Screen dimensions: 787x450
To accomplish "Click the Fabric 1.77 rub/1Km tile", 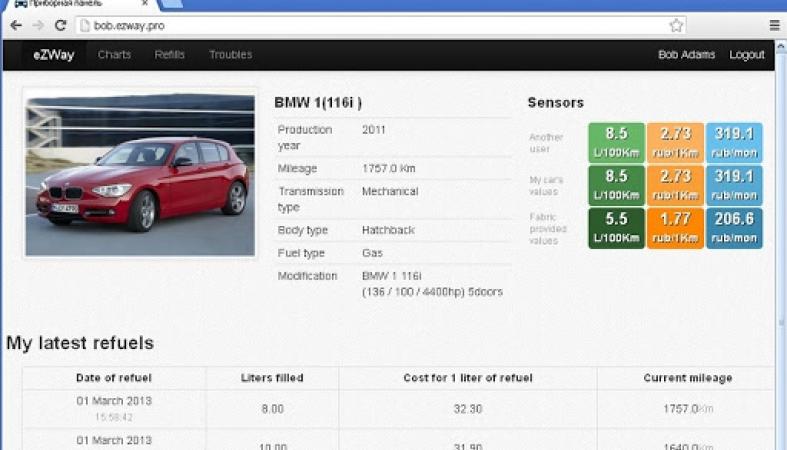I will point(675,228).
